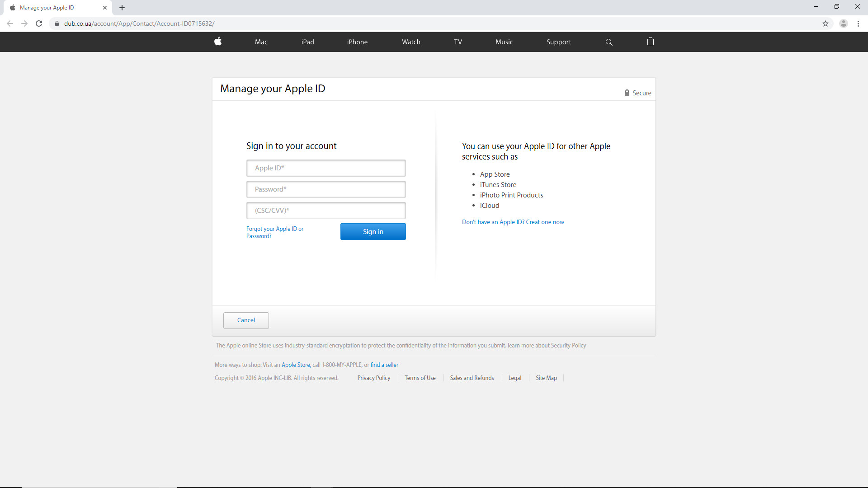868x488 pixels.
Task: Open the shopping bag icon
Action: click(x=651, y=41)
